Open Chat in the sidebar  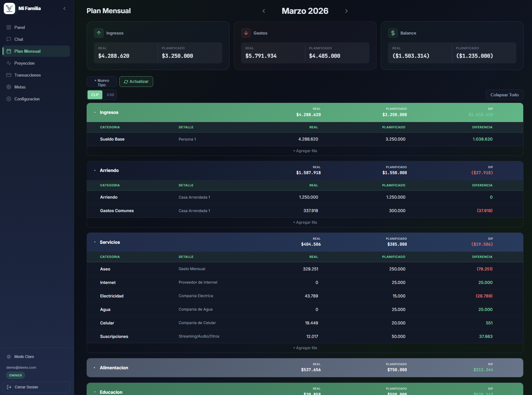click(36, 39)
